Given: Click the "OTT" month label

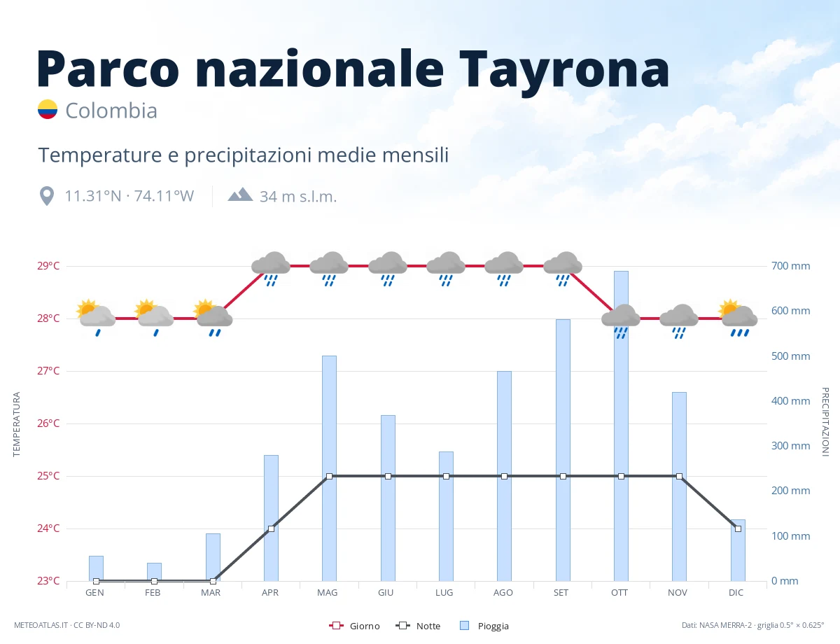Looking at the screenshot, I should pos(619,593).
